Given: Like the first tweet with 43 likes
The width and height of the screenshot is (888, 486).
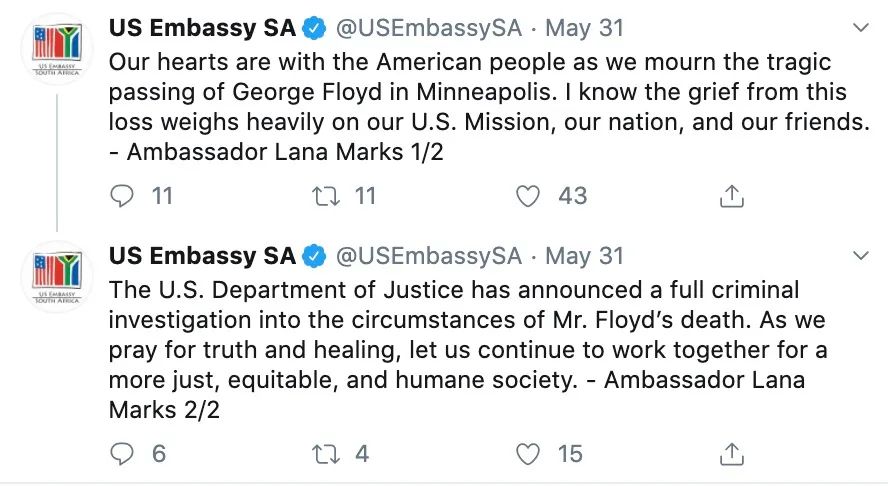Looking at the screenshot, I should click(529, 196).
